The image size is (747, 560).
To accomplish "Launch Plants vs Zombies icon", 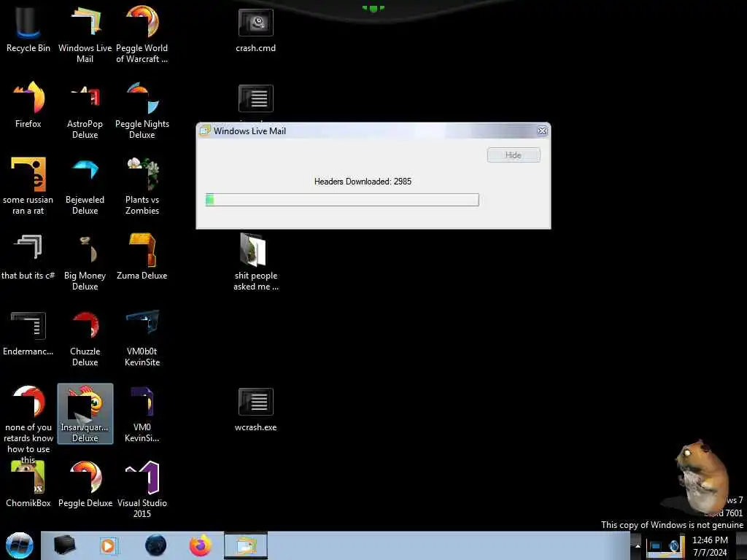I will [142, 186].
